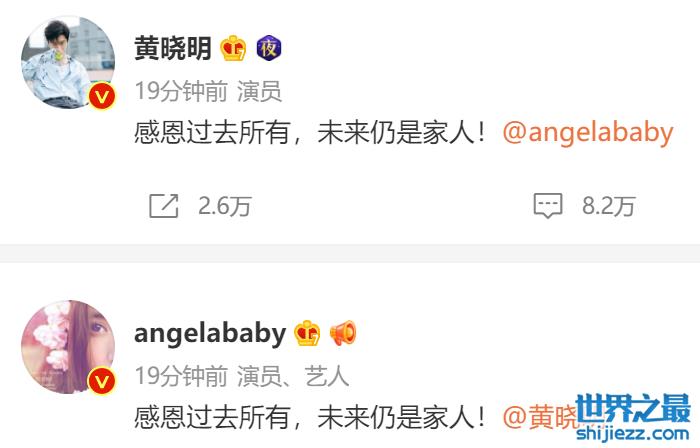
Task: Click the 19分钟前 timestamp on first post
Action: coord(181,91)
